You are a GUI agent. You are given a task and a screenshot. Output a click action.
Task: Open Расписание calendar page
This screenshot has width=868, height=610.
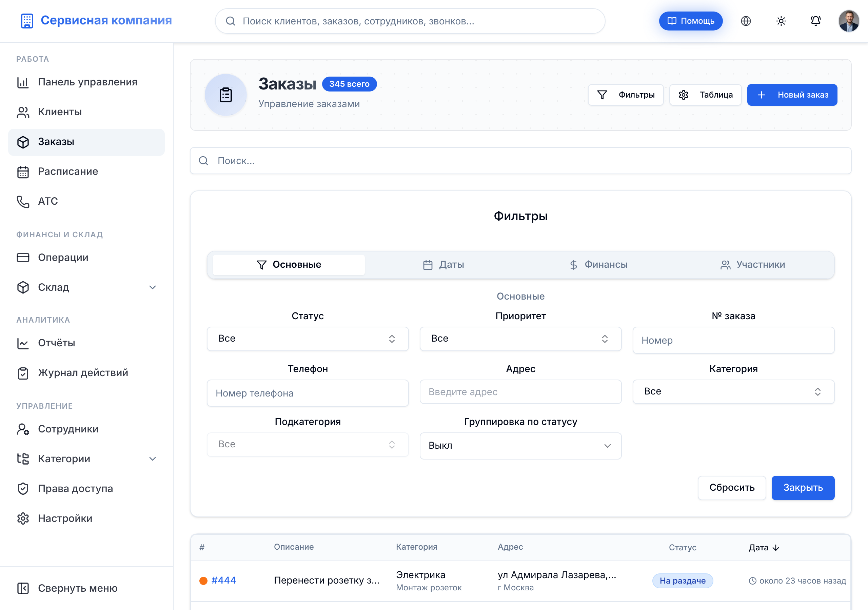(86, 171)
